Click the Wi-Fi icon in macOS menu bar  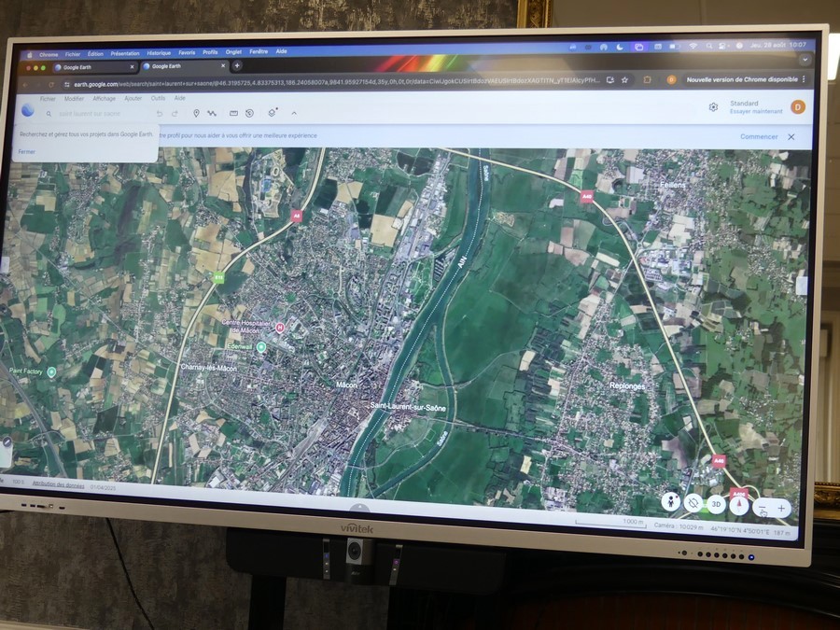tap(693, 47)
